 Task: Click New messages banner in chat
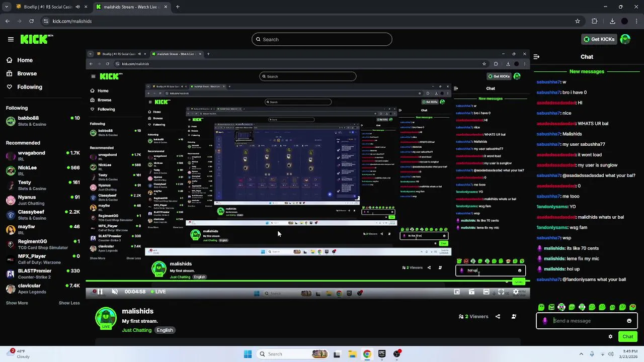[x=587, y=71]
